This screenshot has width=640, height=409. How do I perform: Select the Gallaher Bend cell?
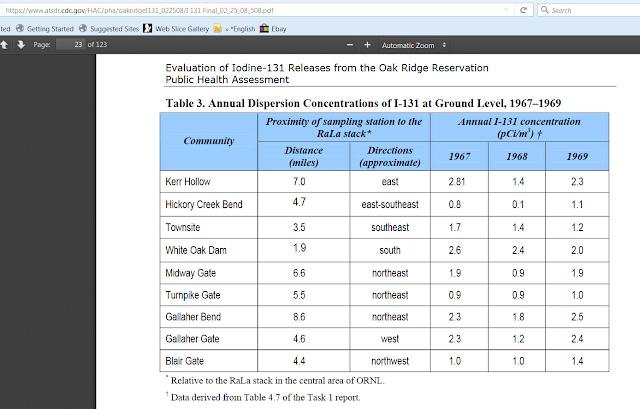(209, 317)
